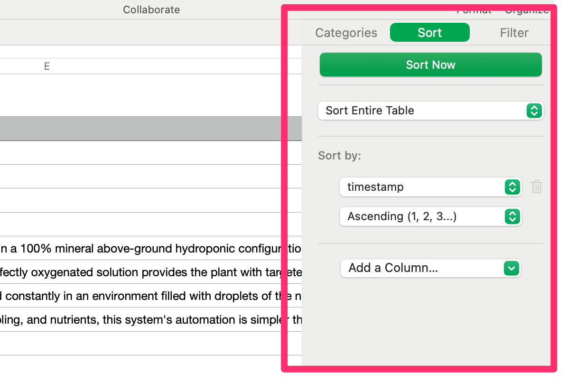Select the empty cell directly under the gray row
The image size is (577, 392).
151,153
